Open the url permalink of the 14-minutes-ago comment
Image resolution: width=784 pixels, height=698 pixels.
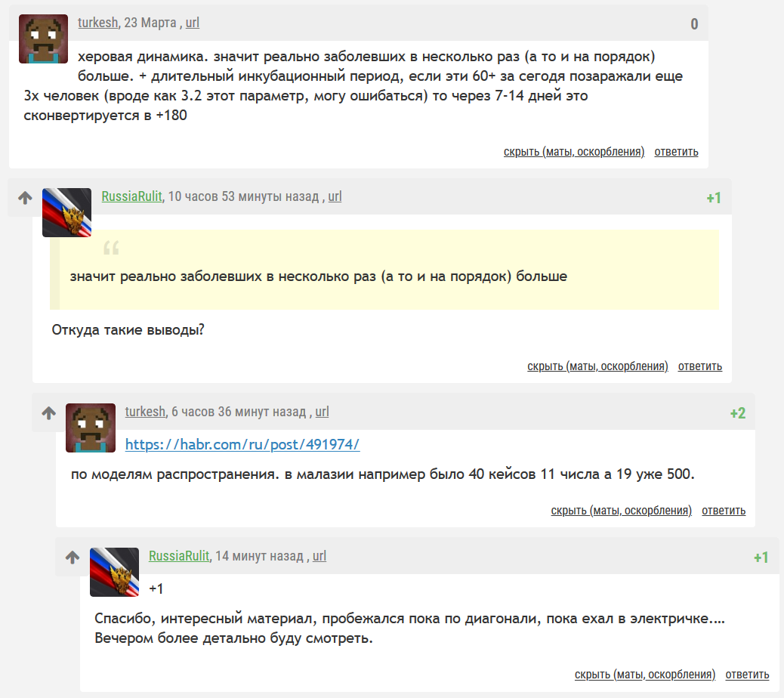(319, 556)
